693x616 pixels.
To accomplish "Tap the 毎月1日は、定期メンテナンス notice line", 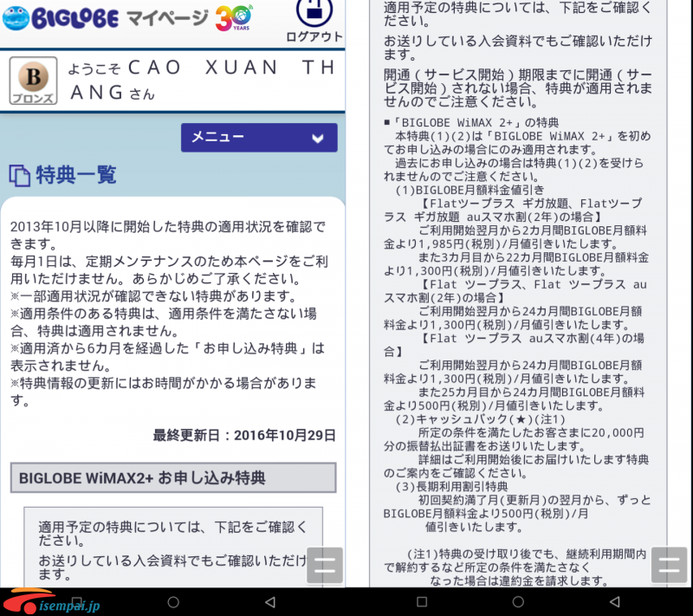I will [x=169, y=270].
